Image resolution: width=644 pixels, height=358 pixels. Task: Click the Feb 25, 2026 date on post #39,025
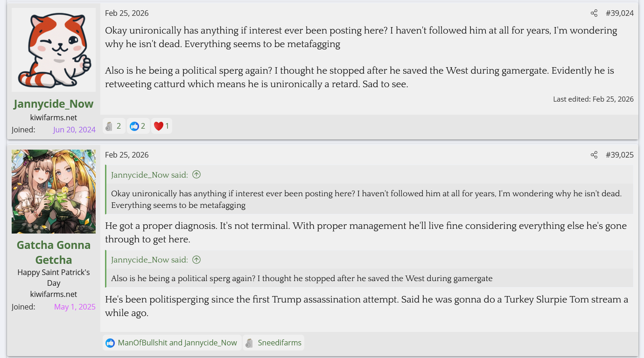pyautogui.click(x=127, y=155)
